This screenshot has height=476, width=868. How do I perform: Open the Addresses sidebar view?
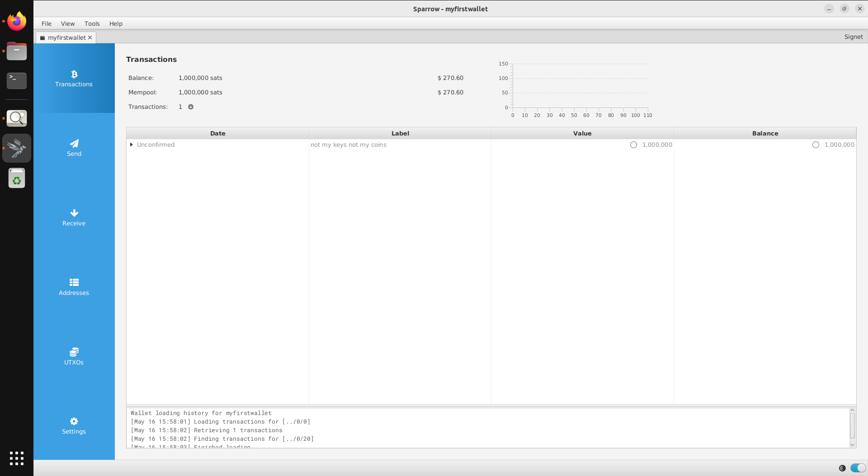(x=74, y=287)
